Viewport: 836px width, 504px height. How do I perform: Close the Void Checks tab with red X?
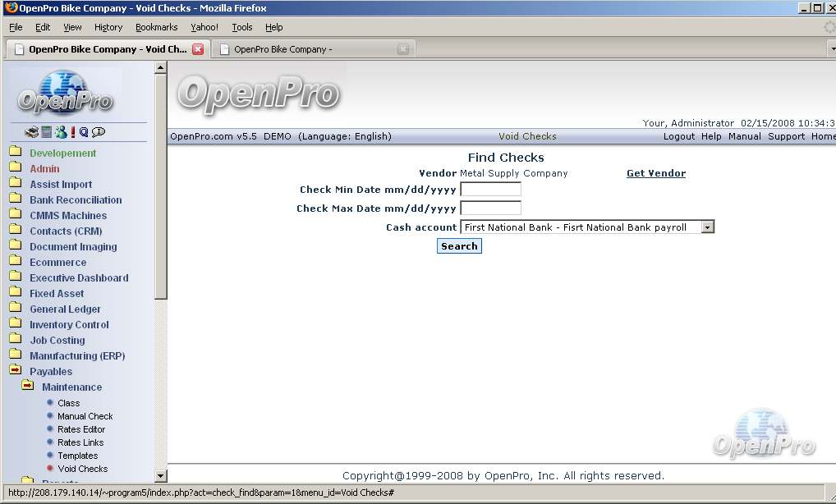pos(198,49)
